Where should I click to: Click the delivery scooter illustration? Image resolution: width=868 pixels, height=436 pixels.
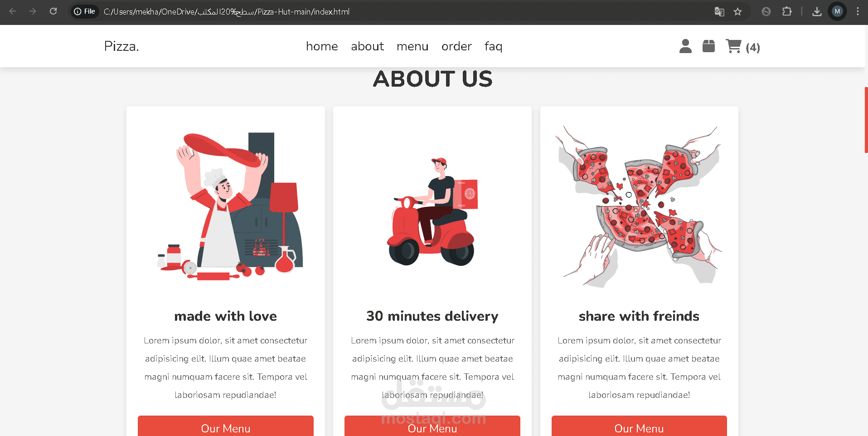pyautogui.click(x=432, y=211)
